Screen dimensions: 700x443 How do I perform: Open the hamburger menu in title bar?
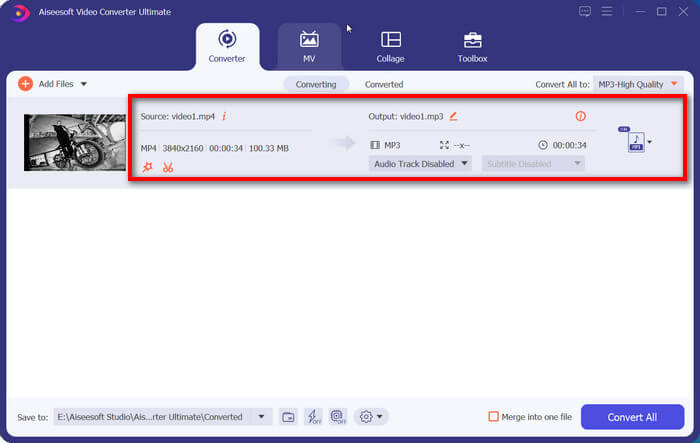pos(607,11)
